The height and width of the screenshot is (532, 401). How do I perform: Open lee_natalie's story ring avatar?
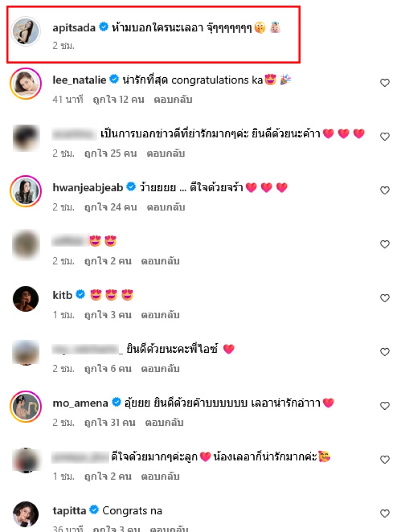click(x=26, y=83)
